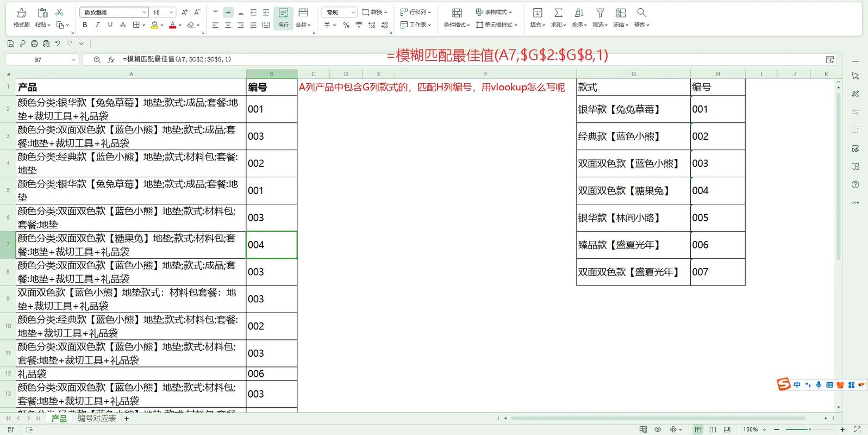Expand the quick access toolbar customize chevron
868x435 pixels.
82,43
